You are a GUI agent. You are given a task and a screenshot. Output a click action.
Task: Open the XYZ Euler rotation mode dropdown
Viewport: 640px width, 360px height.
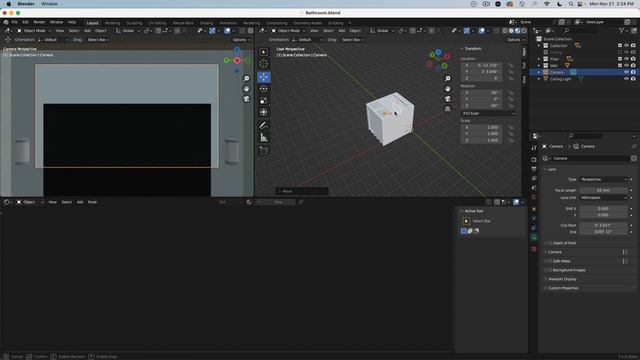(x=488, y=113)
